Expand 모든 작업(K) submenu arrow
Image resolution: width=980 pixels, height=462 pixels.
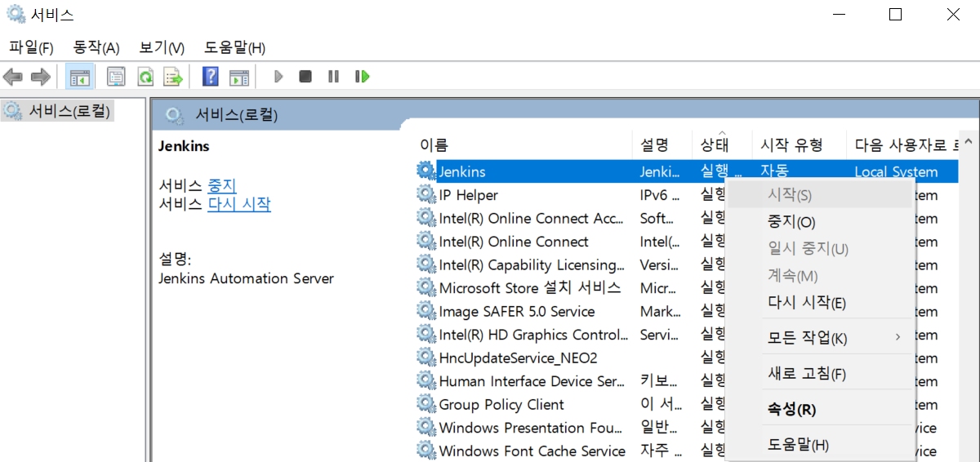898,337
